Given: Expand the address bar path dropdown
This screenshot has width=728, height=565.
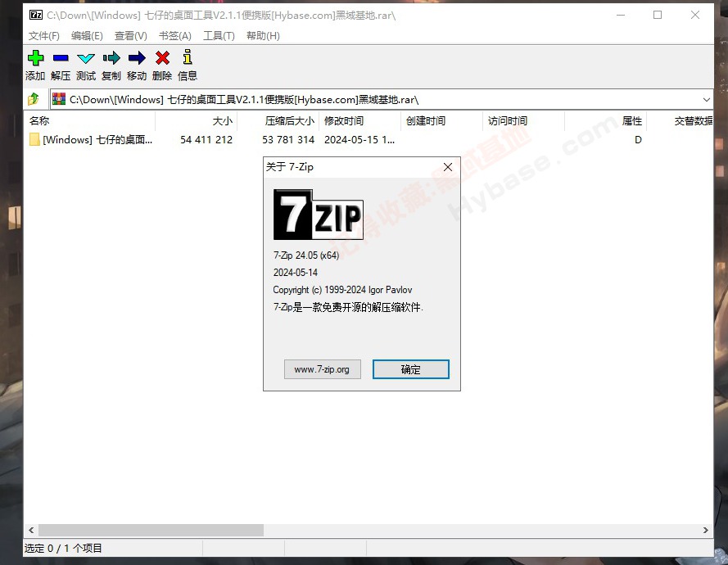Looking at the screenshot, I should tap(706, 99).
